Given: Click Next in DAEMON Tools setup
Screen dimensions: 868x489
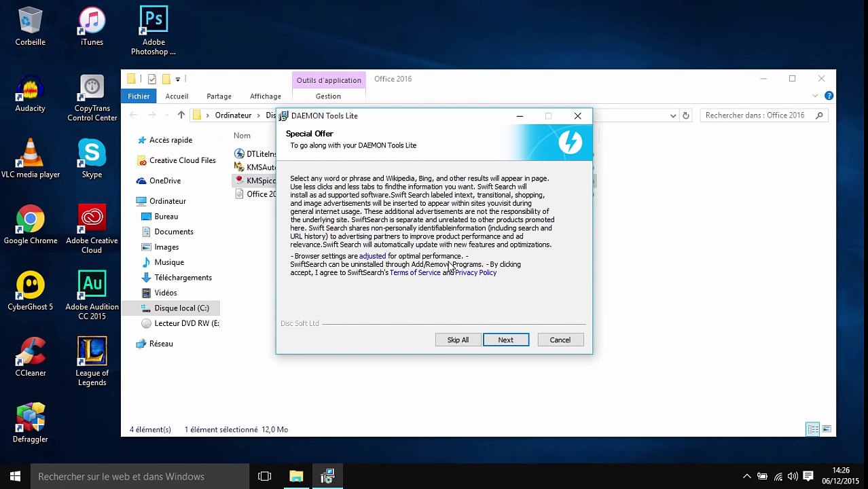Looking at the screenshot, I should (506, 340).
